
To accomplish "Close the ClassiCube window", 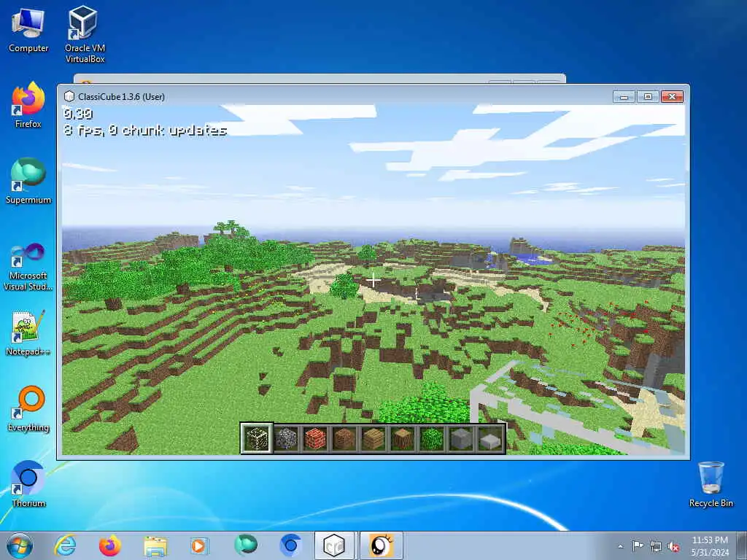I will [x=672, y=97].
